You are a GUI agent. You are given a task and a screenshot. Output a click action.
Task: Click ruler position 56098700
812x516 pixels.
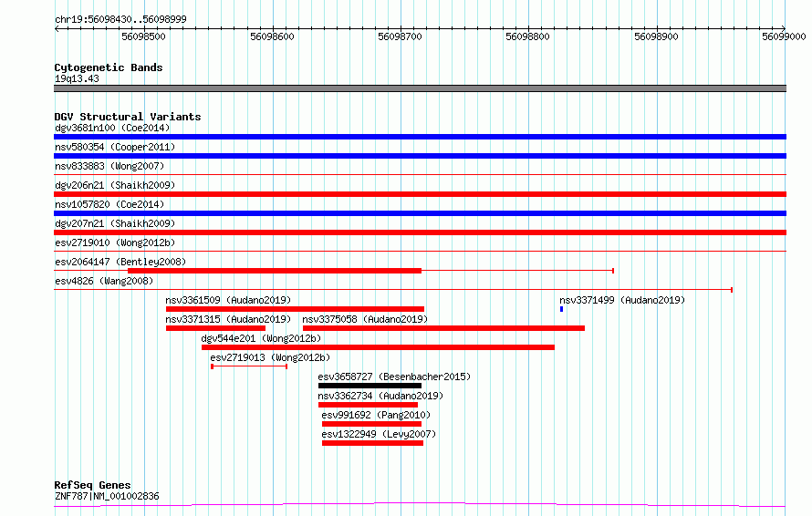pyautogui.click(x=400, y=36)
